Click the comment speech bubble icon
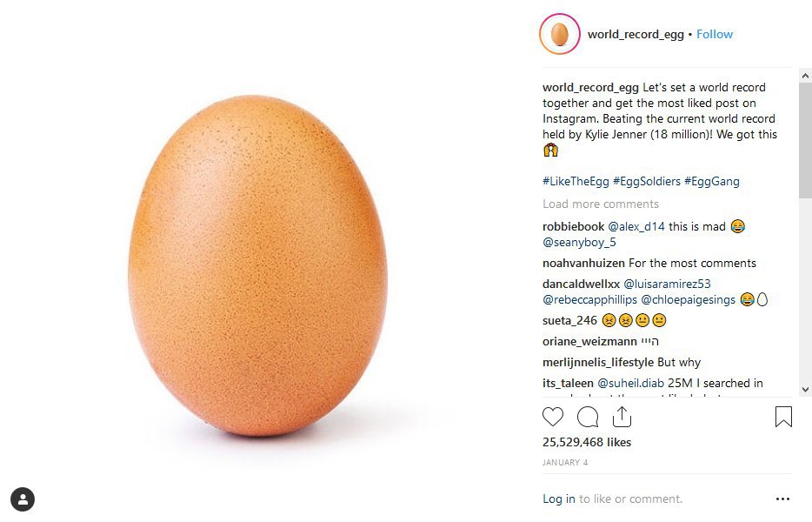 [x=588, y=418]
